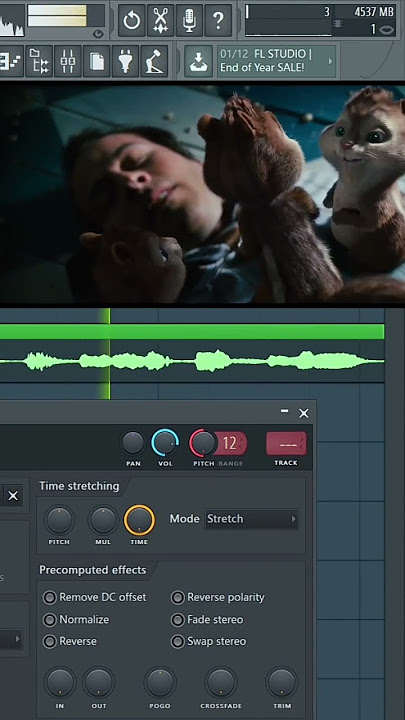Screen dimensions: 405x720
Task: Click the Time stretching section header
Action: 79,486
